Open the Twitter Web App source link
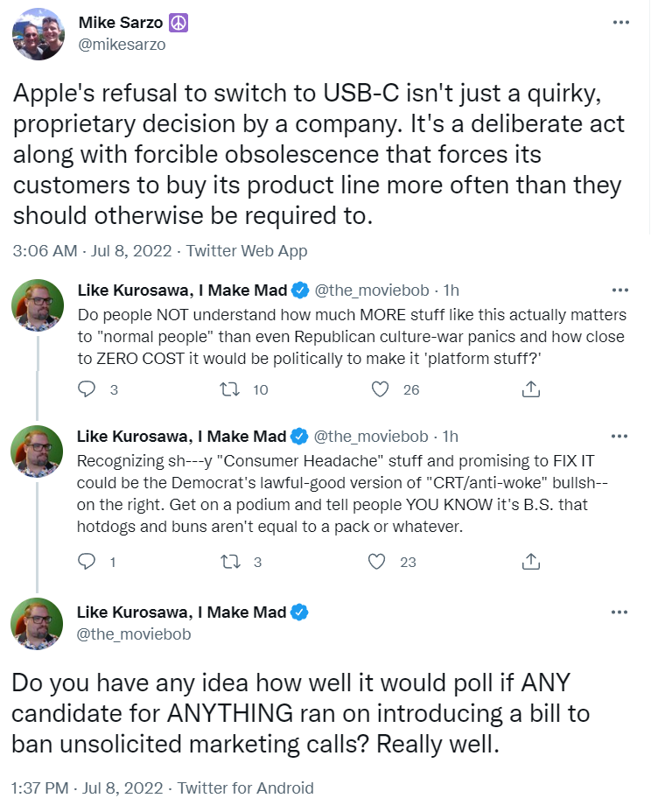This screenshot has width=651, height=812. [246, 251]
